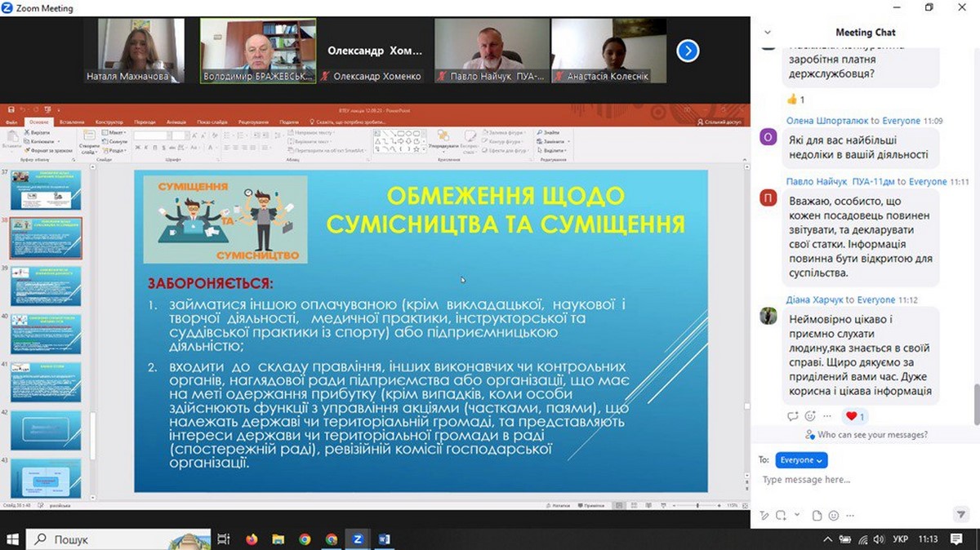
Task: Toggle the heart reaction on the last message
Action: coord(855,416)
